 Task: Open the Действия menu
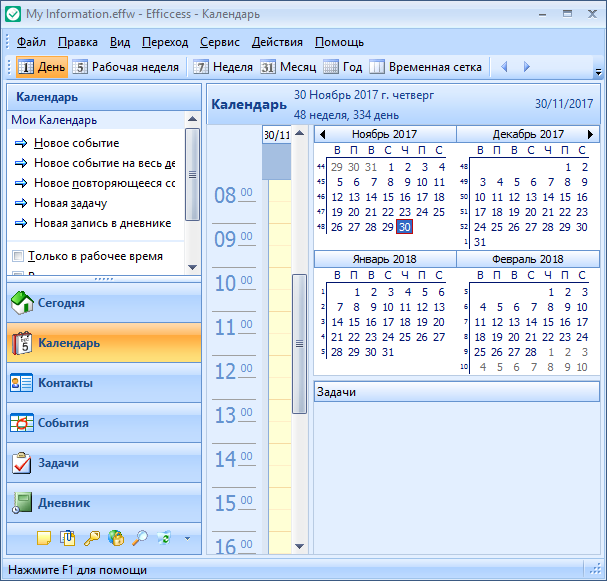coord(277,42)
